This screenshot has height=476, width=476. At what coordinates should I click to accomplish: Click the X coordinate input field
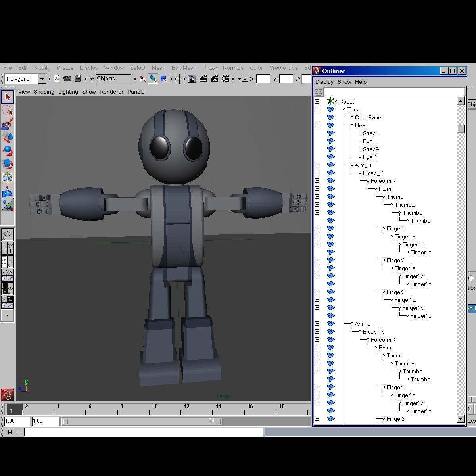coord(263,79)
